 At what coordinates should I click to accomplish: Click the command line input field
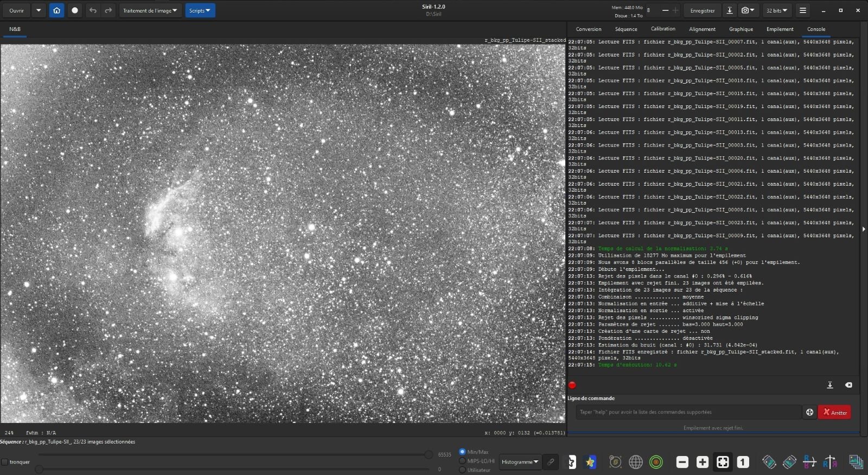(688, 412)
